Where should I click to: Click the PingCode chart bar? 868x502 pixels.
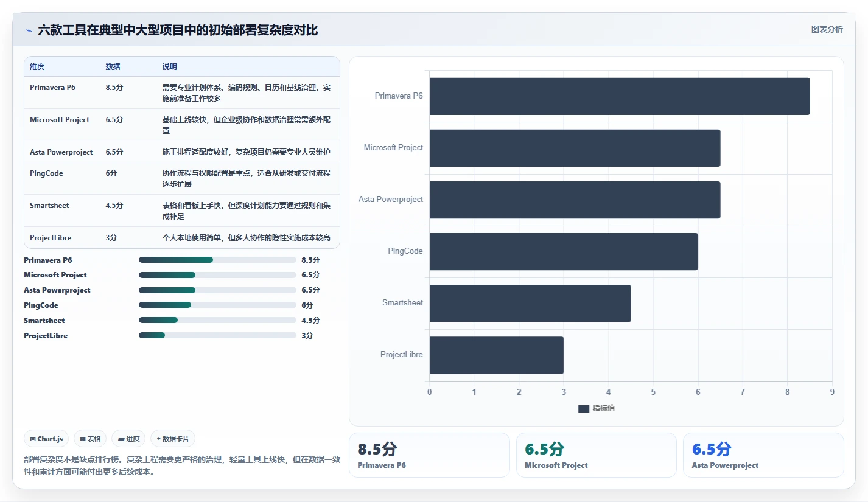tap(564, 251)
